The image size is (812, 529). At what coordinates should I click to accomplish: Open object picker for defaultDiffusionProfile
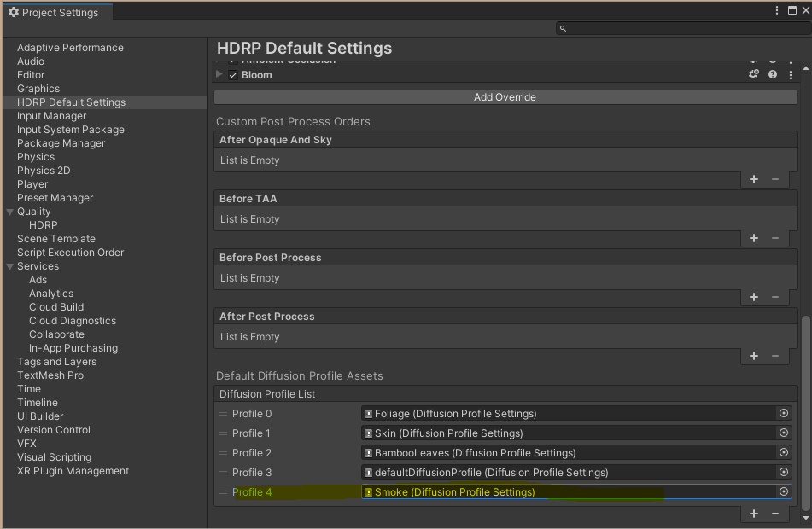[x=784, y=472]
